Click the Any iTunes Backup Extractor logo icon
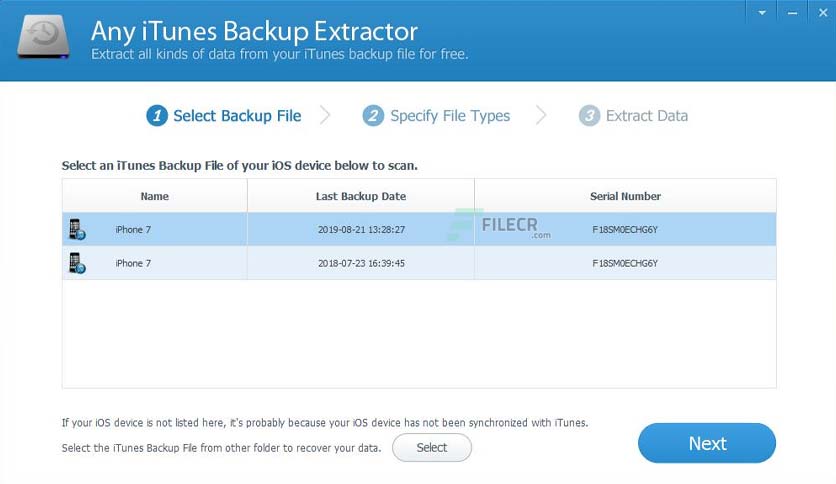 [43, 36]
